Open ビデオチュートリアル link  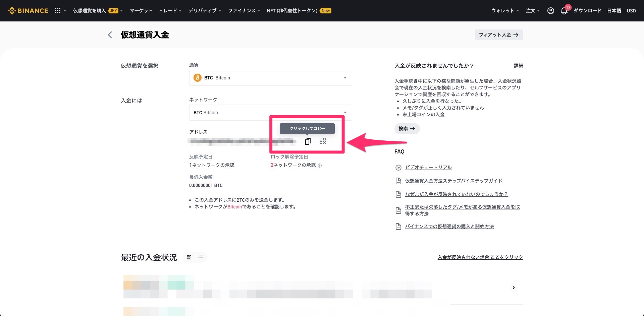tap(428, 168)
